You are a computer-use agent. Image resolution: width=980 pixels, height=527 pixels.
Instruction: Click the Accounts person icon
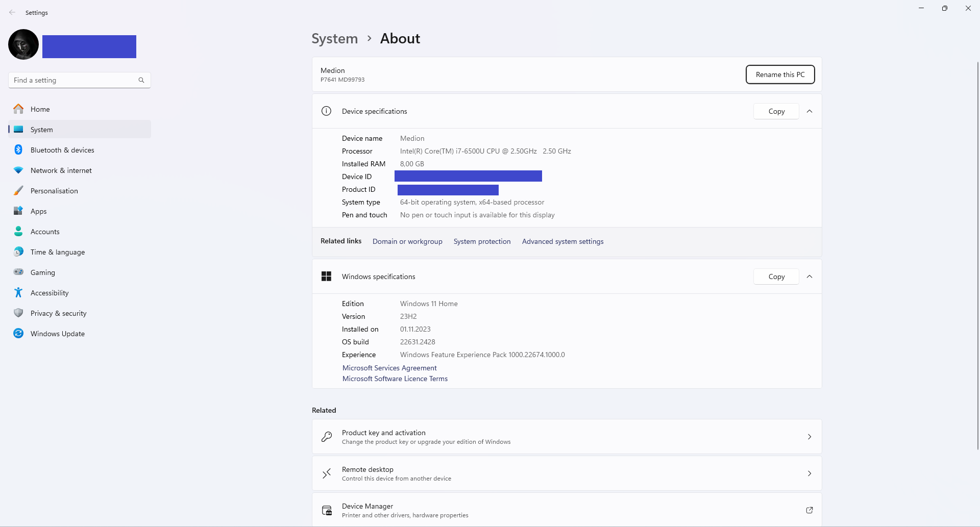[x=18, y=231]
